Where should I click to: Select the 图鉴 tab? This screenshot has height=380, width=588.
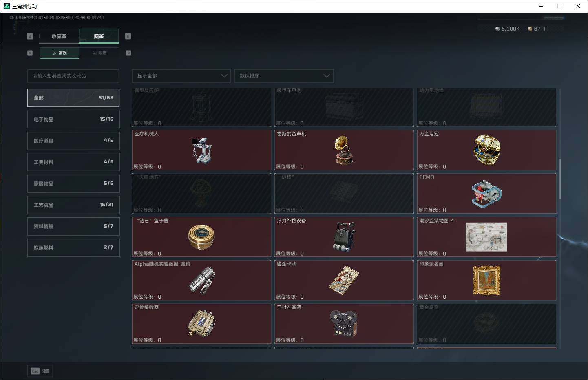pyautogui.click(x=99, y=36)
